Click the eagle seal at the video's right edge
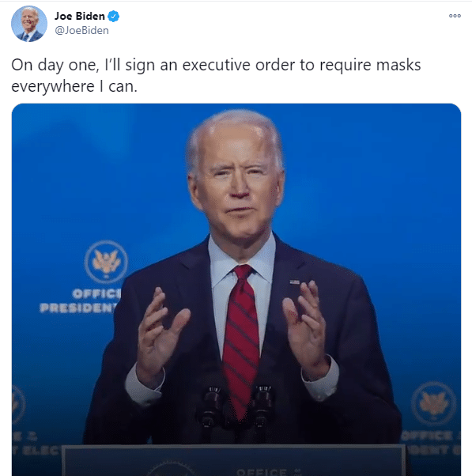This screenshot has height=476, width=472. pos(434,404)
